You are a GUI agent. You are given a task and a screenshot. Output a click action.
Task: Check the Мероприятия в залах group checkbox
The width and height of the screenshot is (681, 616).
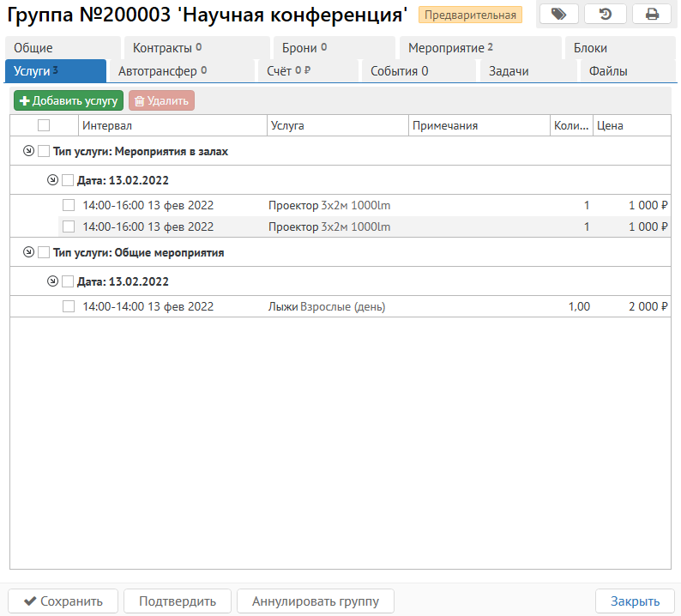pyautogui.click(x=44, y=151)
